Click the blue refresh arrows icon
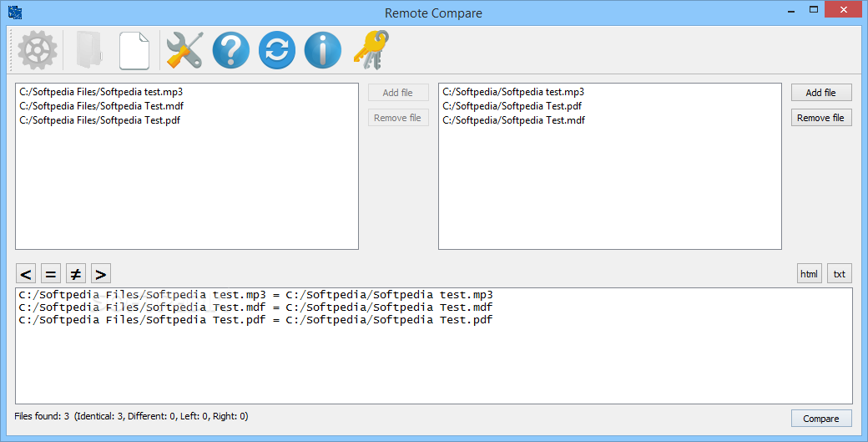The height and width of the screenshot is (442, 868). point(277,50)
